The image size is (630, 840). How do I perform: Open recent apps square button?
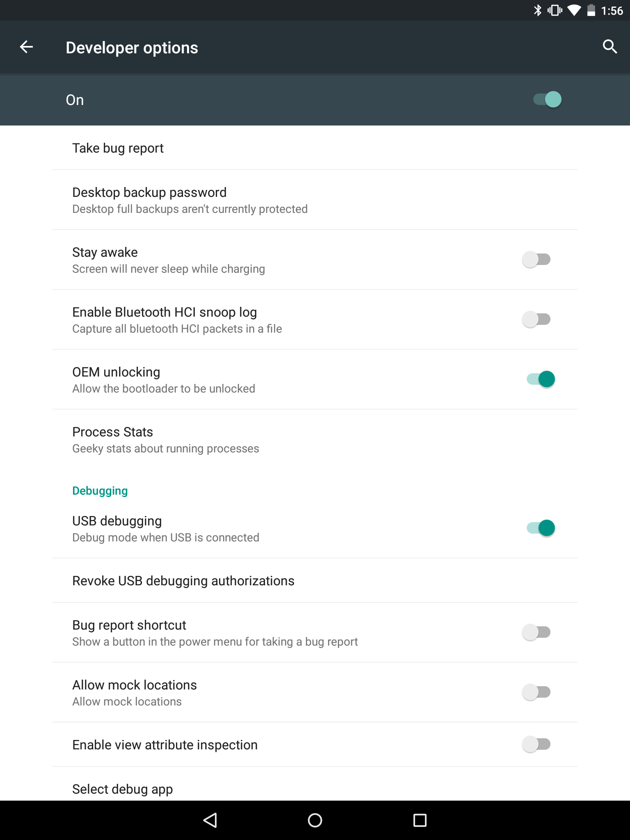pyautogui.click(x=420, y=820)
